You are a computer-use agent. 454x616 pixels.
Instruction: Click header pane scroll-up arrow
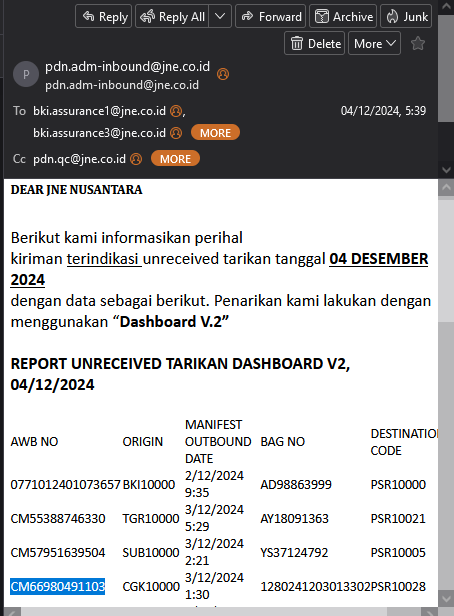click(x=446, y=7)
